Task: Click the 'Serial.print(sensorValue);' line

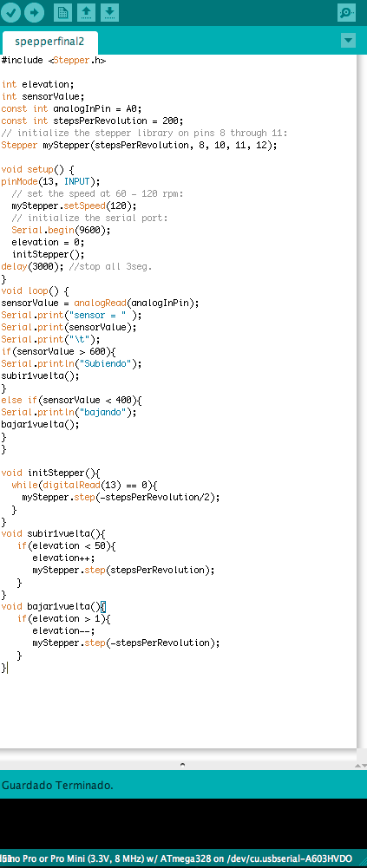Action: 69,328
